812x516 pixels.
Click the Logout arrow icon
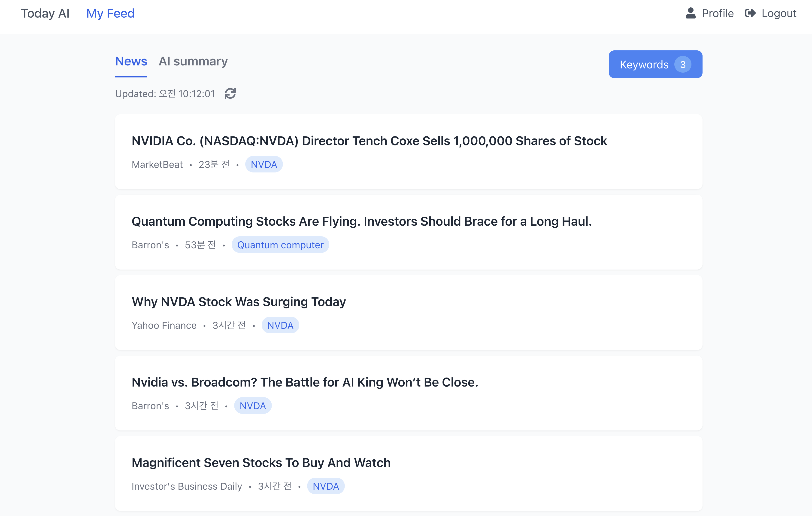click(750, 13)
